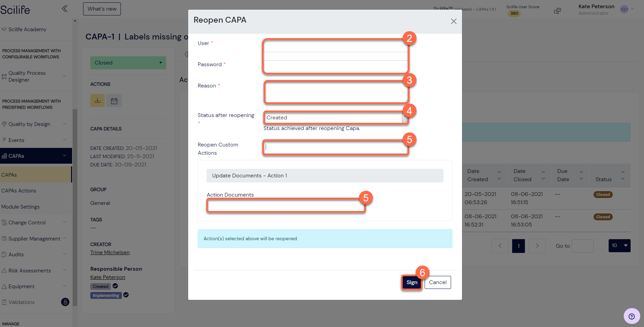Image resolution: width=644 pixels, height=327 pixels.
Task: Click the Scilife User Score 390 badge
Action: point(514,14)
